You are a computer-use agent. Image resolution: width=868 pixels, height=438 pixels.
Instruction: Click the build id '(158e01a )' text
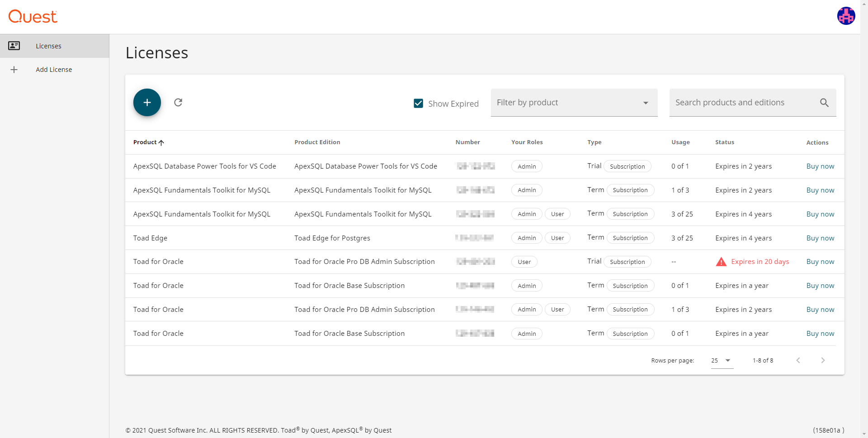(x=828, y=430)
